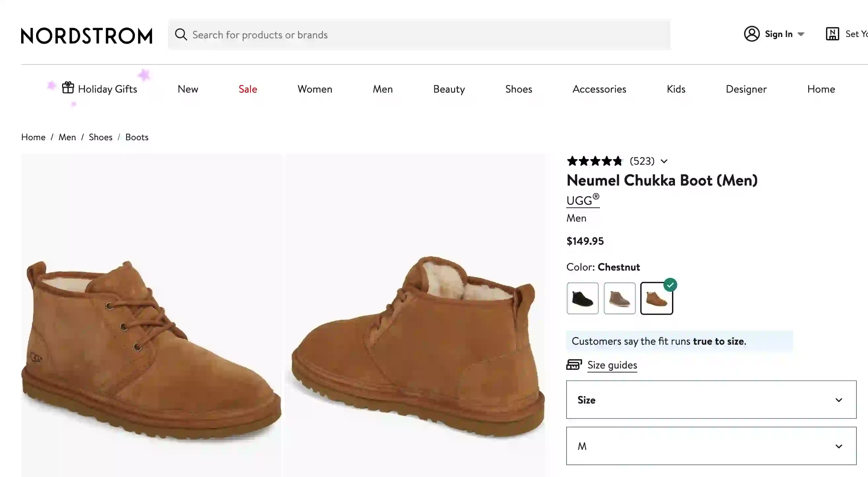Open the Size dropdown
This screenshot has height=477, width=868.
[x=711, y=400]
